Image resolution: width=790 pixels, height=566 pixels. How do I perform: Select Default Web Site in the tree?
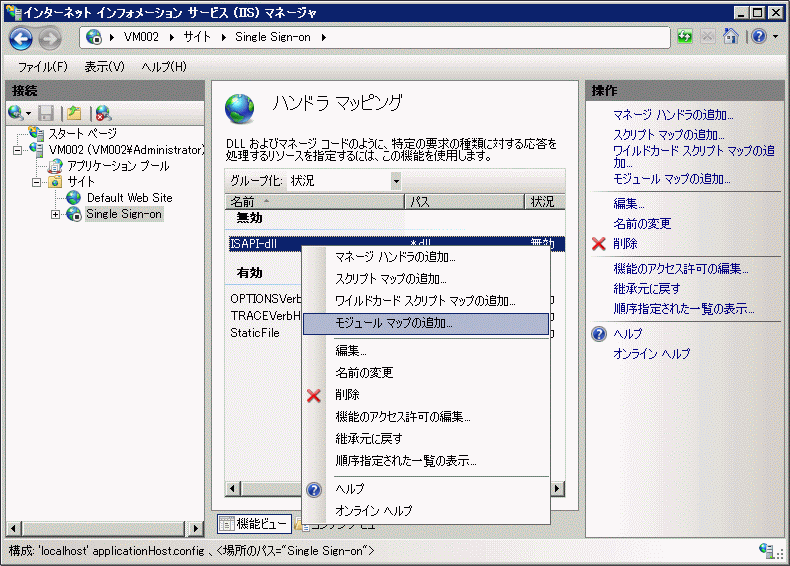pyautogui.click(x=129, y=198)
